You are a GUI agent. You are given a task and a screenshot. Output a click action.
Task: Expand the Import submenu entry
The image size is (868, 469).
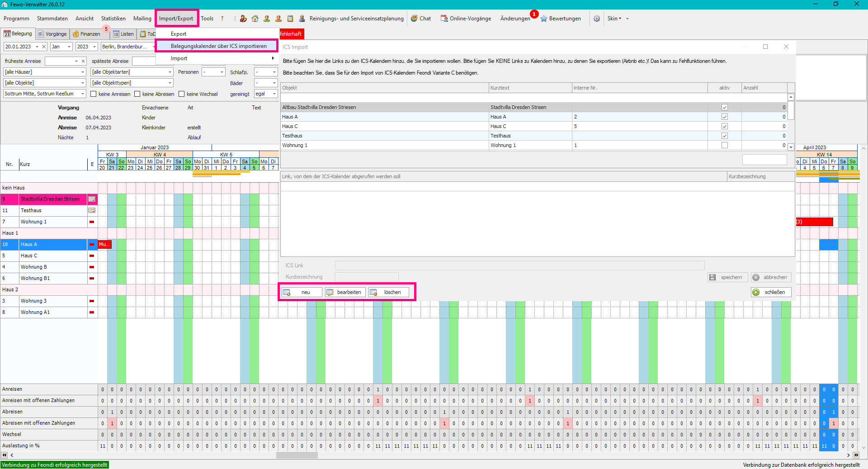218,58
